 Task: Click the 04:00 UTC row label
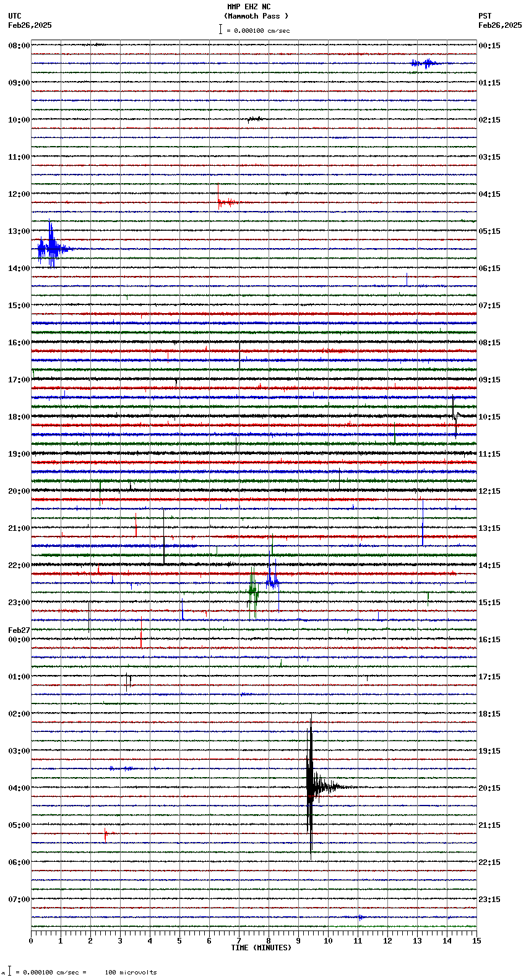pos(19,788)
